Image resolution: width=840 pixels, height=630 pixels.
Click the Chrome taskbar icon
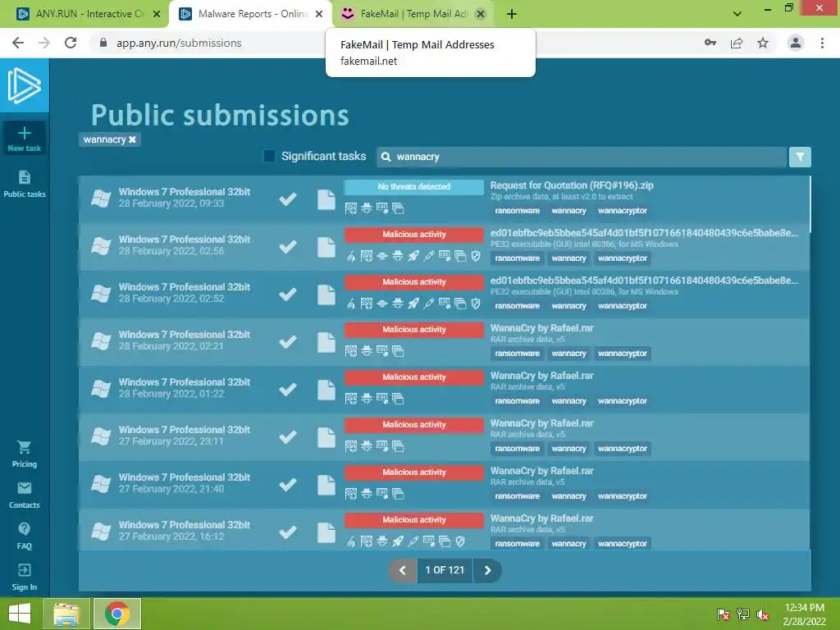117,614
